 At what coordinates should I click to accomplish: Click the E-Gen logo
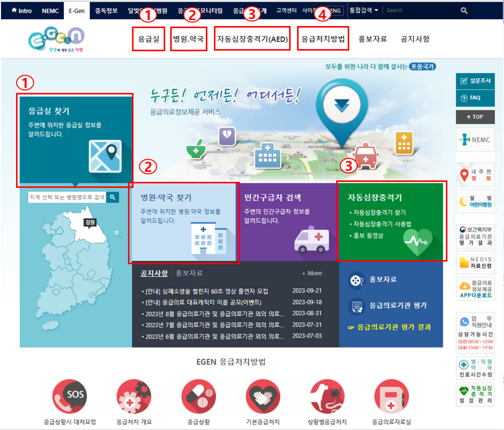(x=57, y=40)
